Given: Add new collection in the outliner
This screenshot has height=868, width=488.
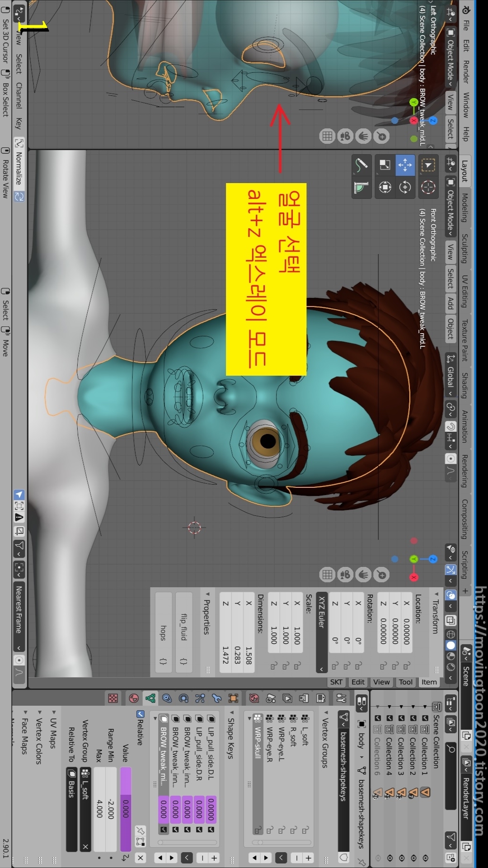Looking at the screenshot, I should click(x=450, y=857).
